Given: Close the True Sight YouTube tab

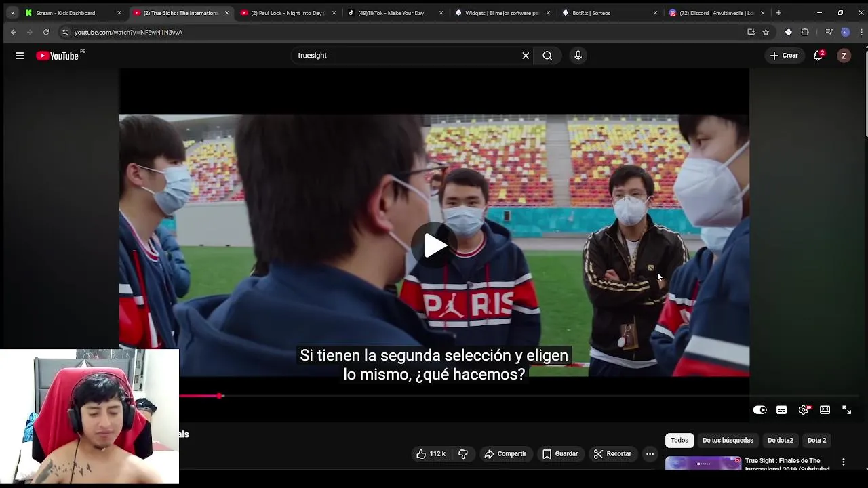Looking at the screenshot, I should click(226, 13).
